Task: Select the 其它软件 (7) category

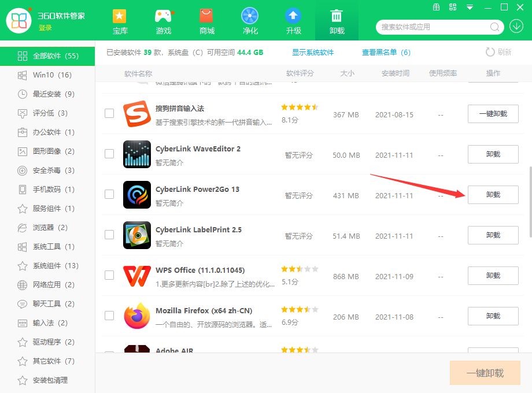Action: click(x=47, y=361)
